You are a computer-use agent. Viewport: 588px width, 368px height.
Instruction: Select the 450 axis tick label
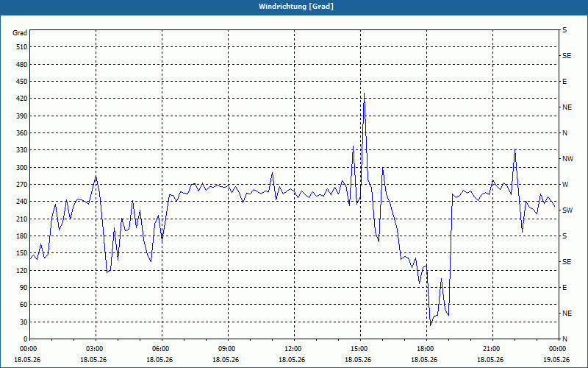[x=22, y=82]
